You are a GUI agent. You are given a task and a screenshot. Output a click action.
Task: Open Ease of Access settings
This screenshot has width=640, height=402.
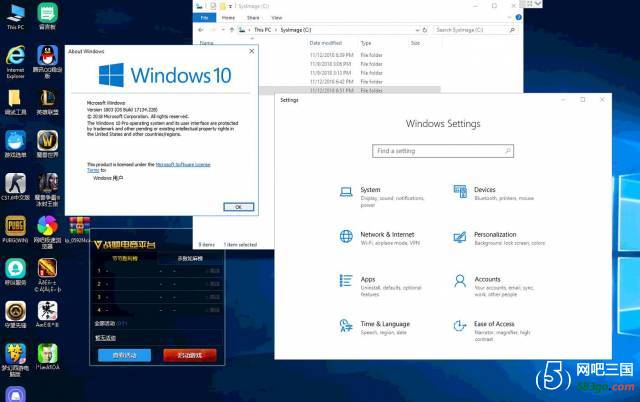tap(492, 331)
